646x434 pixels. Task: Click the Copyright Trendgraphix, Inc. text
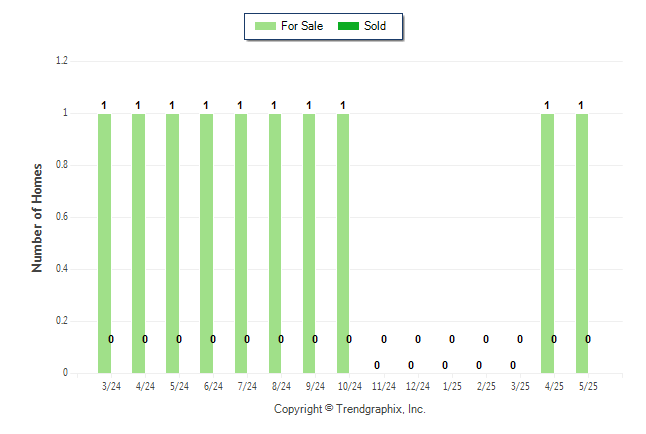pyautogui.click(x=350, y=409)
